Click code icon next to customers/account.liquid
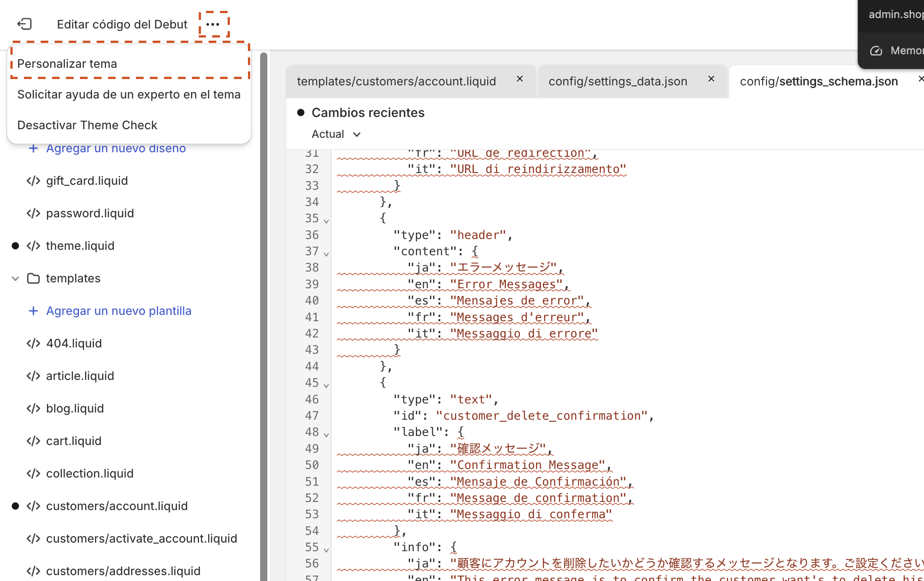The image size is (924, 581). tap(33, 506)
